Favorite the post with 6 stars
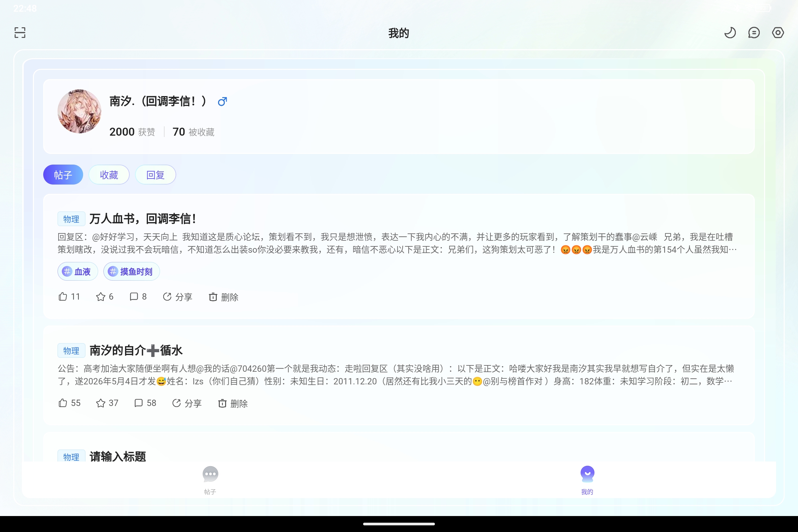 [105, 297]
